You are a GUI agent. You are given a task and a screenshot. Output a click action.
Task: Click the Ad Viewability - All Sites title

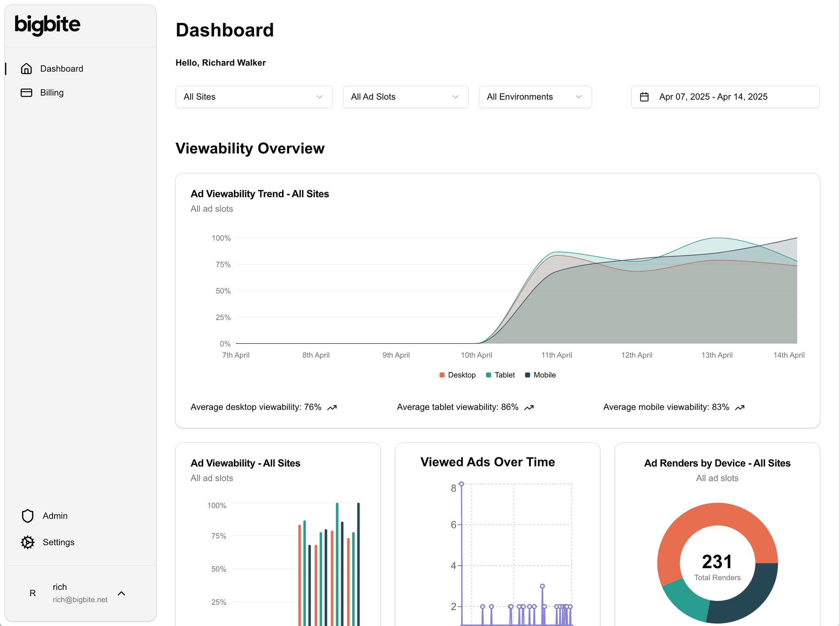(245, 463)
